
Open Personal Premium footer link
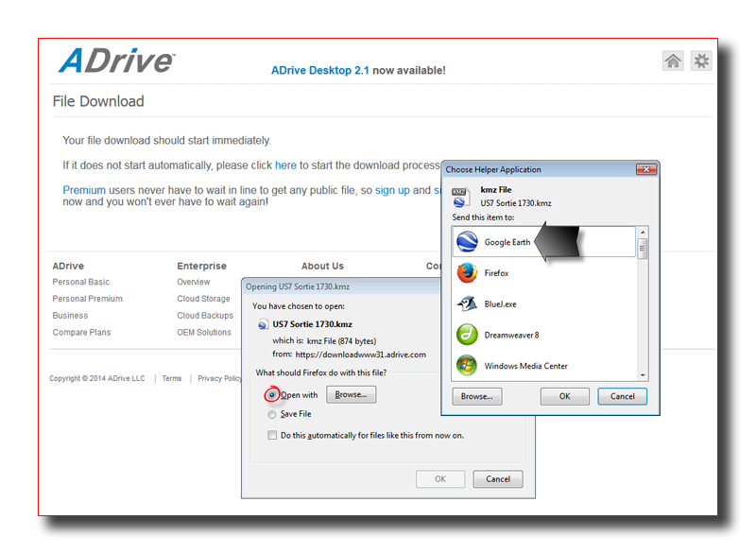[x=87, y=299]
